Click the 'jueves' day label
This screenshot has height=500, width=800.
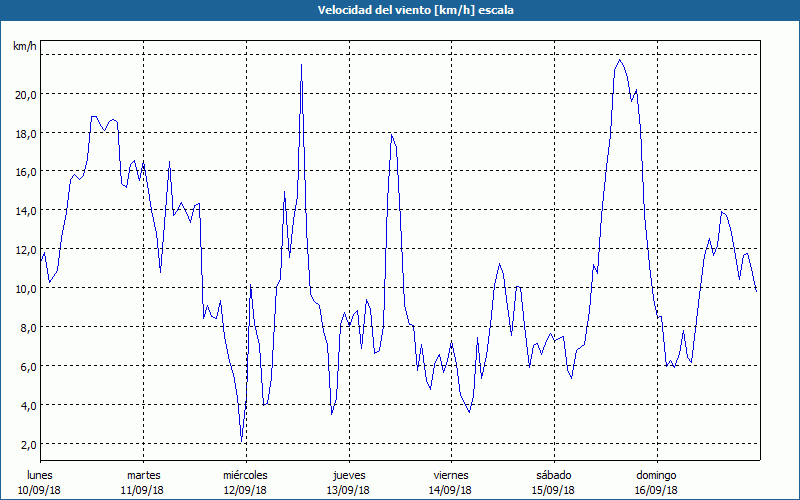[x=349, y=476]
